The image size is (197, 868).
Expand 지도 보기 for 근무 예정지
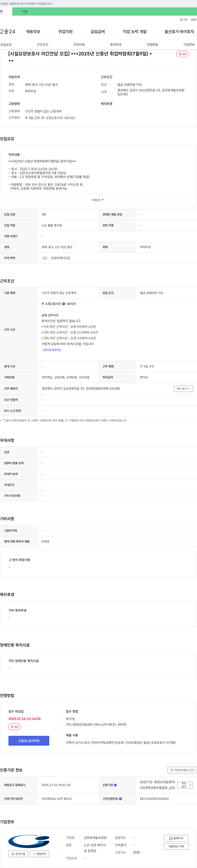pyautogui.click(x=183, y=389)
